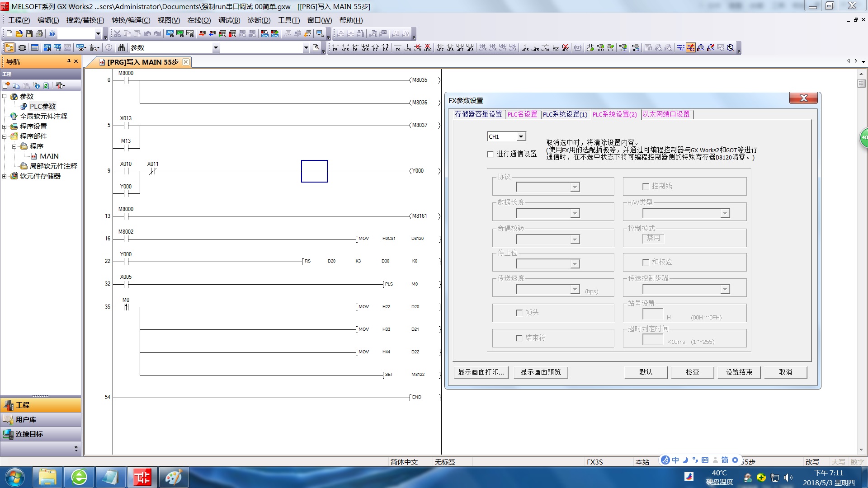Click the Save project toolbar icon
868x488 pixels.
(x=29, y=34)
